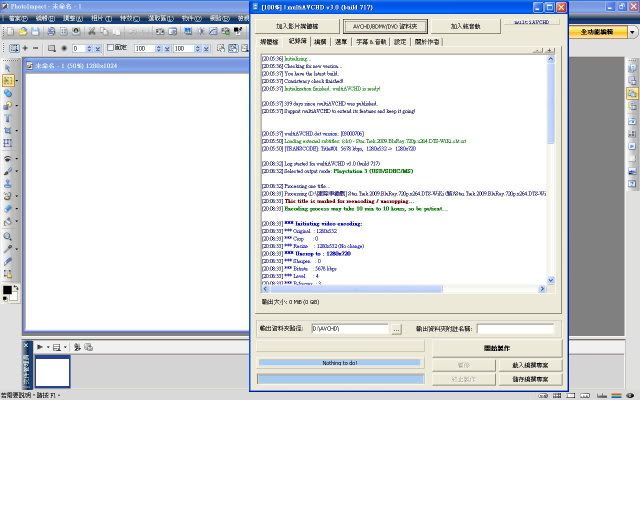
Task: Select the Clone stamp tool in PhotoImpact toolbox
Action: pos(8,184)
